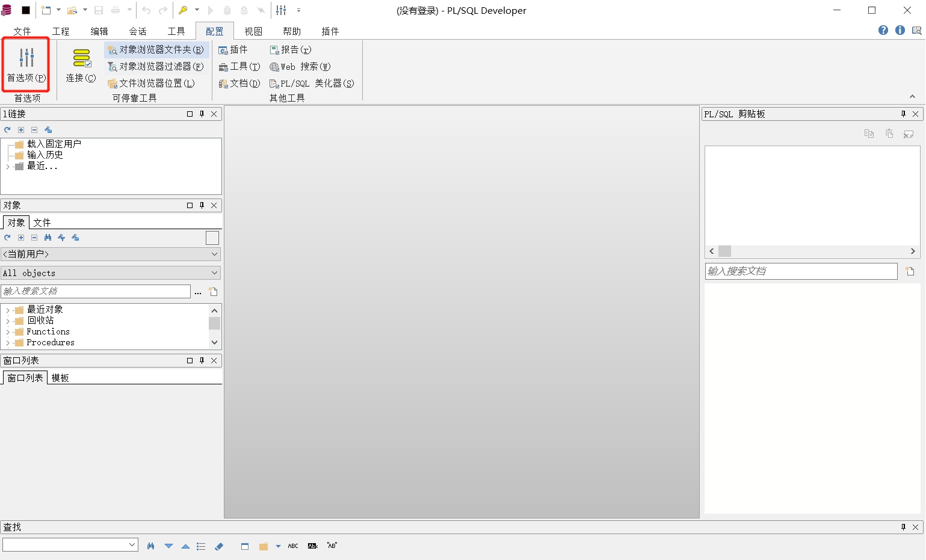Viewport: 926px width, 560px height.
Task: Click the Open folder icon in quick toolbar
Action: 72,10
